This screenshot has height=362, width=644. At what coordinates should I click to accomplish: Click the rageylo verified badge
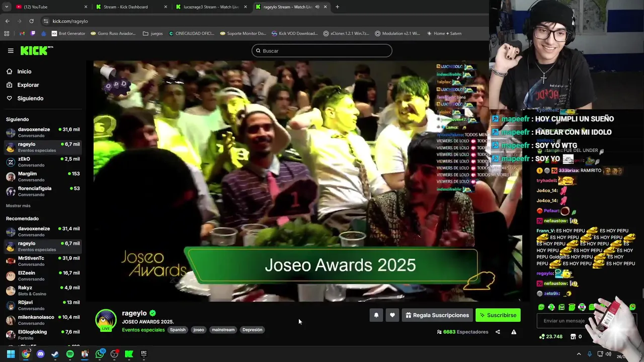[152, 313]
